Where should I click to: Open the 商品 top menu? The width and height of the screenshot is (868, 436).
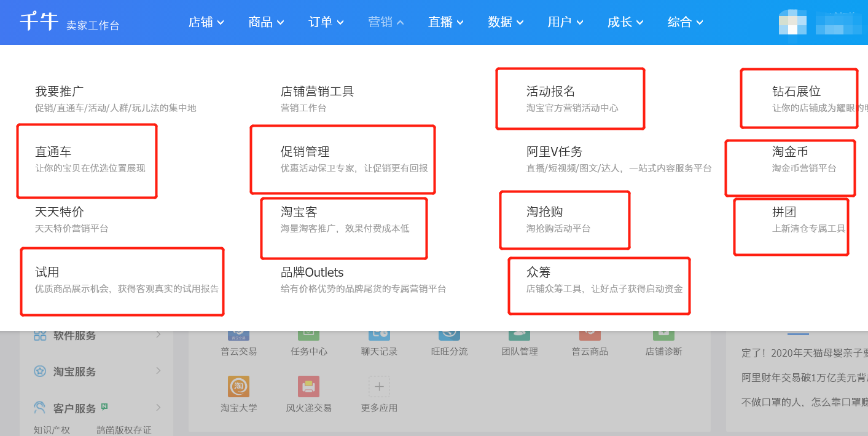pos(266,22)
